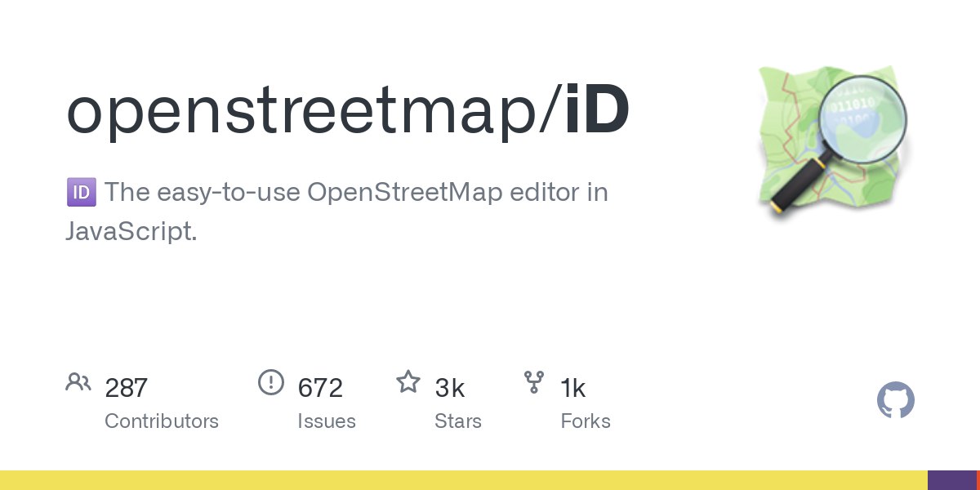Click the issues circle icon
Image resolution: width=980 pixels, height=490 pixels.
(x=271, y=382)
